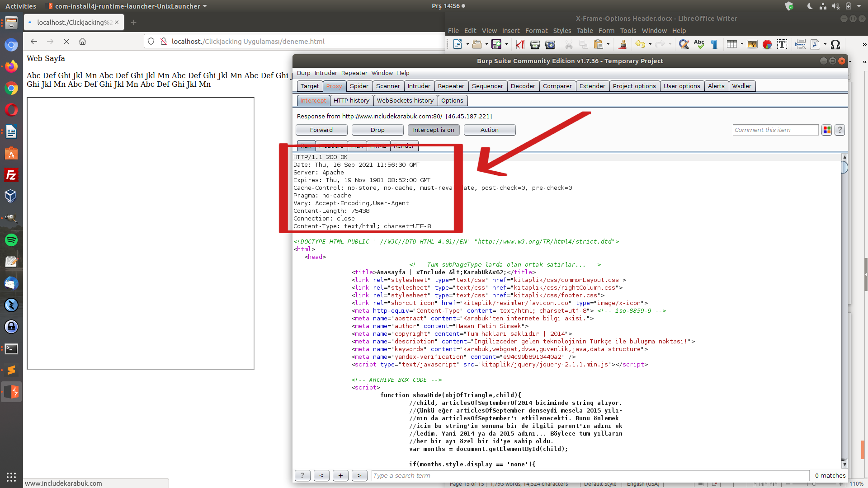
Task: Open the Decoder tab in Burp
Action: click(x=523, y=86)
